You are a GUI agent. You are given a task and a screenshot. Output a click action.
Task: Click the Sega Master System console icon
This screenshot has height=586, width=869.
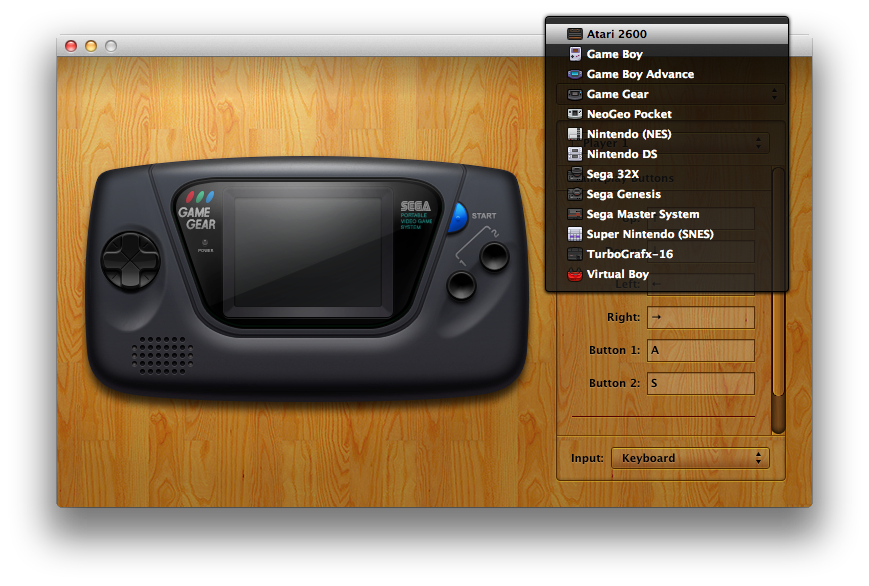[575, 213]
